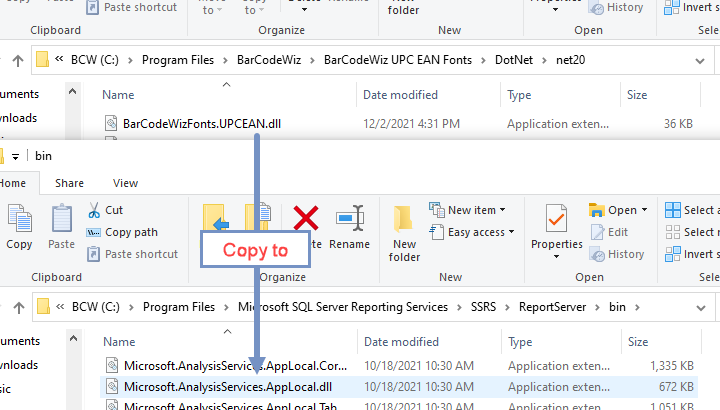Expand Open button dropdown arrow in bin window
The image size is (720, 410).
pos(644,210)
